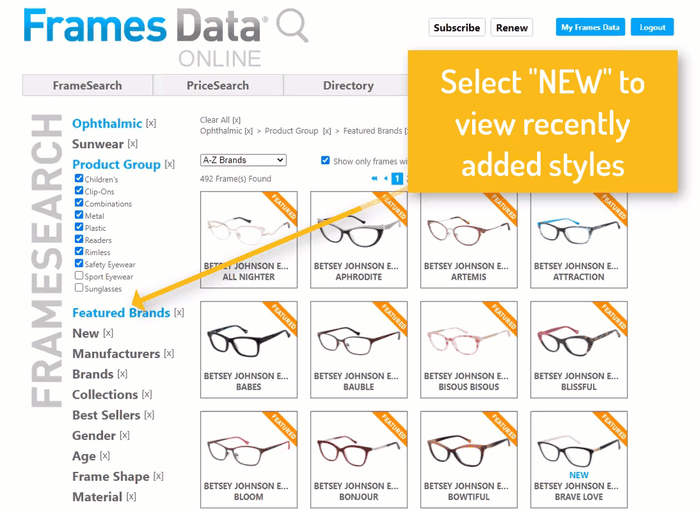Screen dimensions: 700x510
Task: Expand the Frame Shape filter section
Action: (x=111, y=477)
